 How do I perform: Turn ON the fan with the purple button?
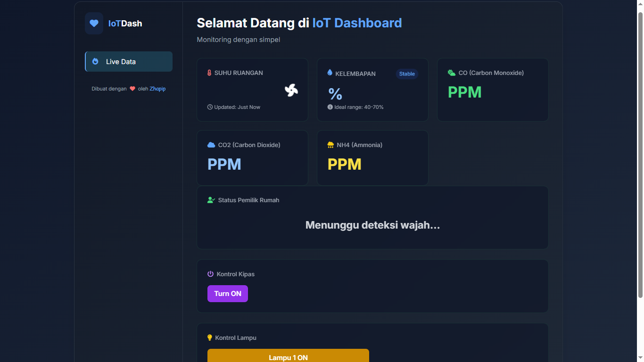coord(227,294)
